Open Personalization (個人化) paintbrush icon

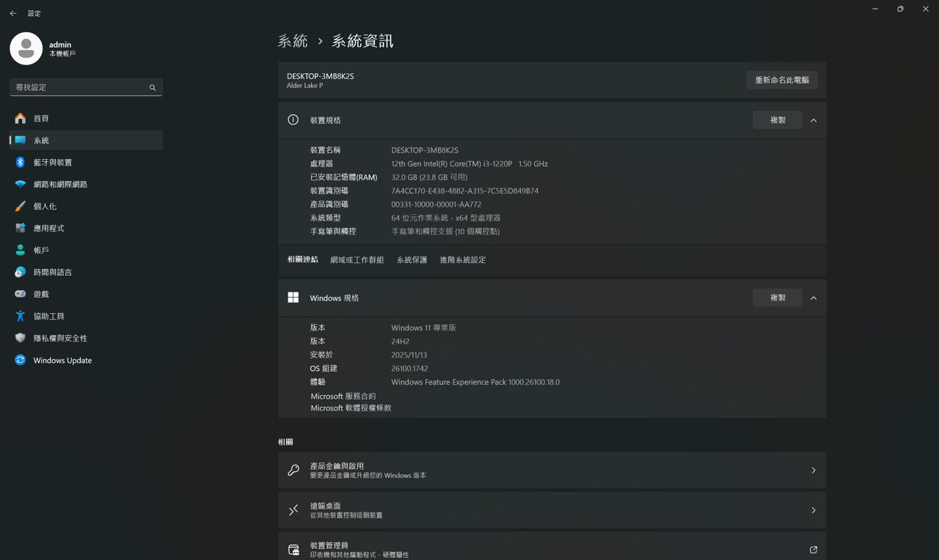(21, 206)
